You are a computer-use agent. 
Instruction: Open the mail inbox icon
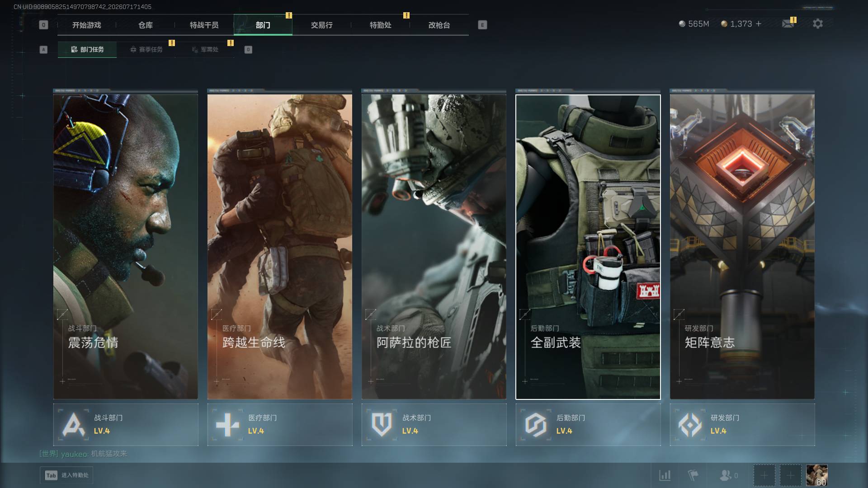[x=788, y=23]
